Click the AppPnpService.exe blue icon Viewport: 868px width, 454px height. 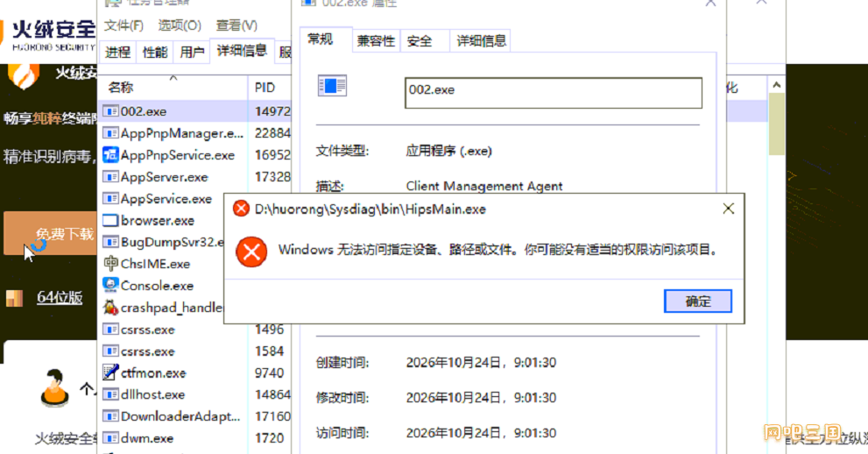[110, 155]
